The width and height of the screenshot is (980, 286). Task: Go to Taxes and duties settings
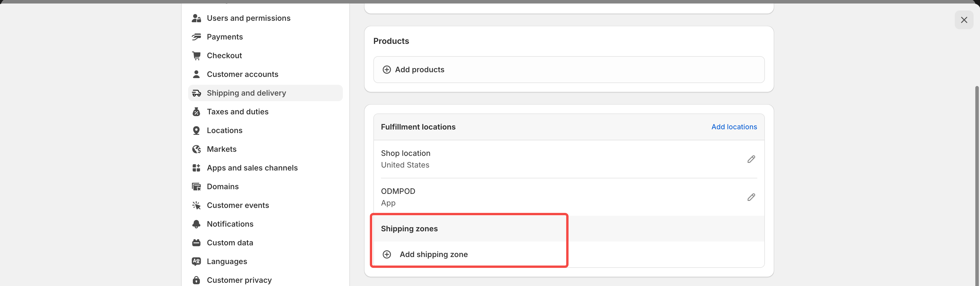(237, 112)
